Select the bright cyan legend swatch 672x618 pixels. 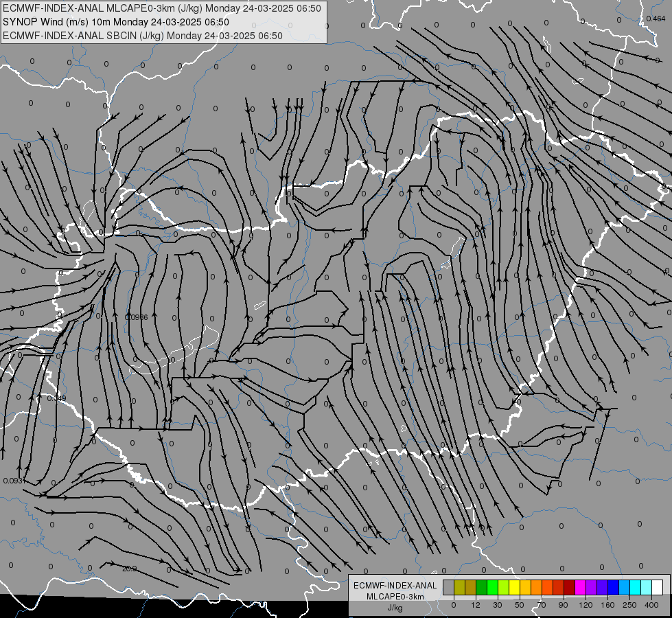(636, 587)
